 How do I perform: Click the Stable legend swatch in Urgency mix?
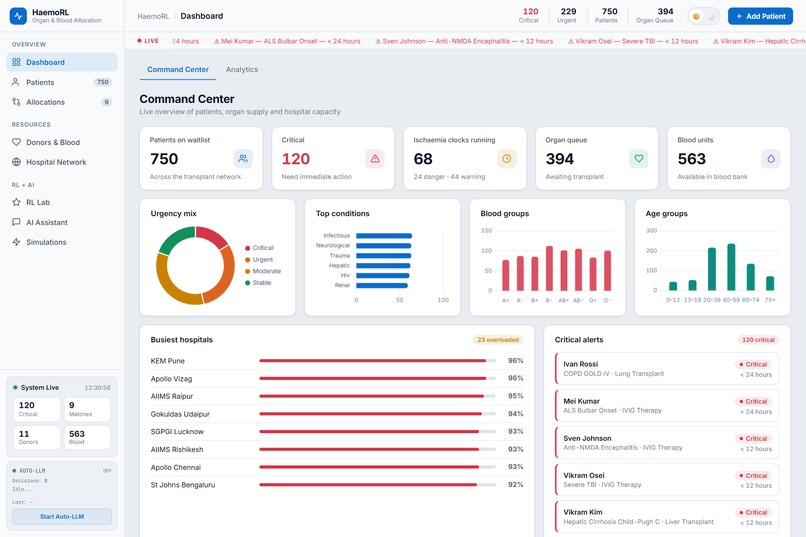click(247, 283)
